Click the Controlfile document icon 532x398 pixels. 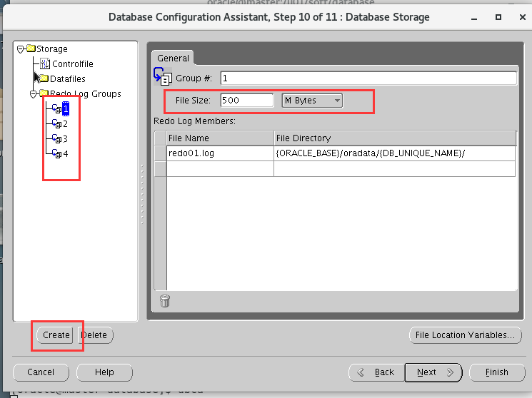coord(45,63)
